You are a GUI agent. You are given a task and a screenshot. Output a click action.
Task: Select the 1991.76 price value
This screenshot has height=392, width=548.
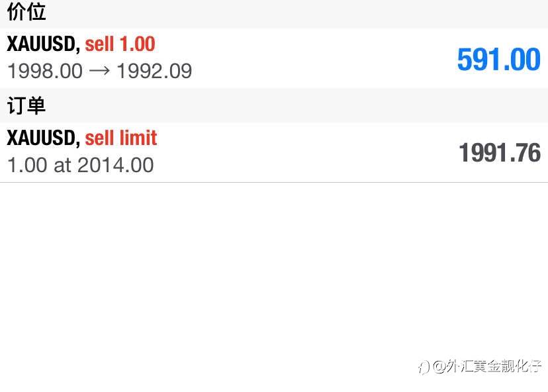click(x=500, y=153)
